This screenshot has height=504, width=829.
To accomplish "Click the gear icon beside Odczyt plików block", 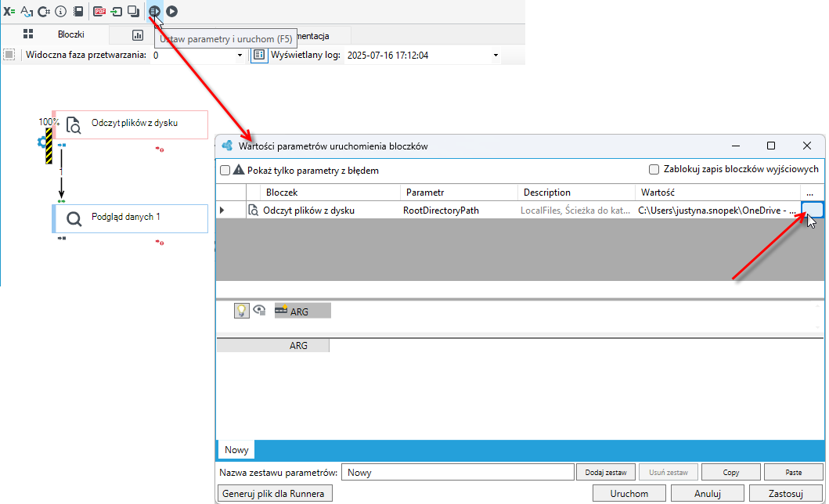I will point(41,142).
